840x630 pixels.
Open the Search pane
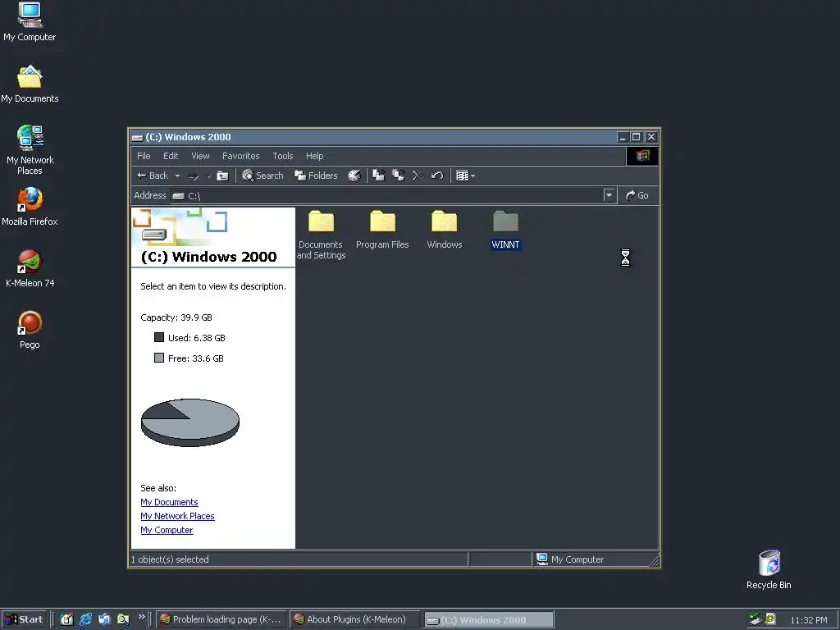(x=262, y=176)
